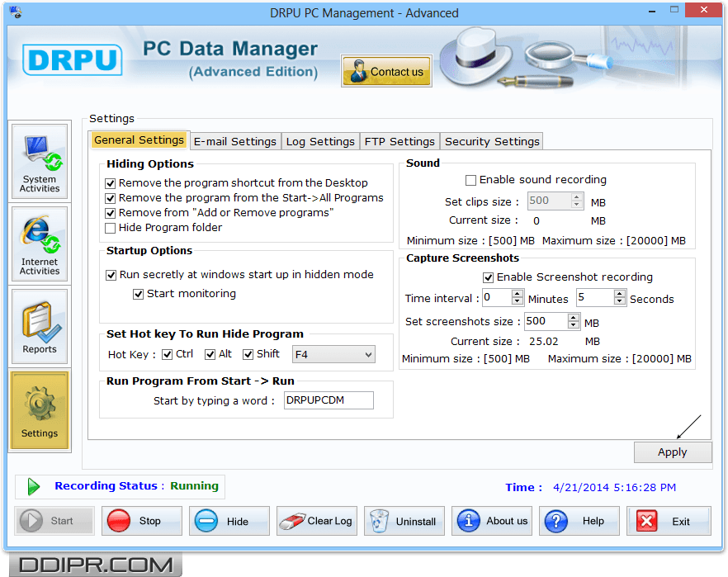Click the red X Exit button
728x577 pixels.
point(669,521)
